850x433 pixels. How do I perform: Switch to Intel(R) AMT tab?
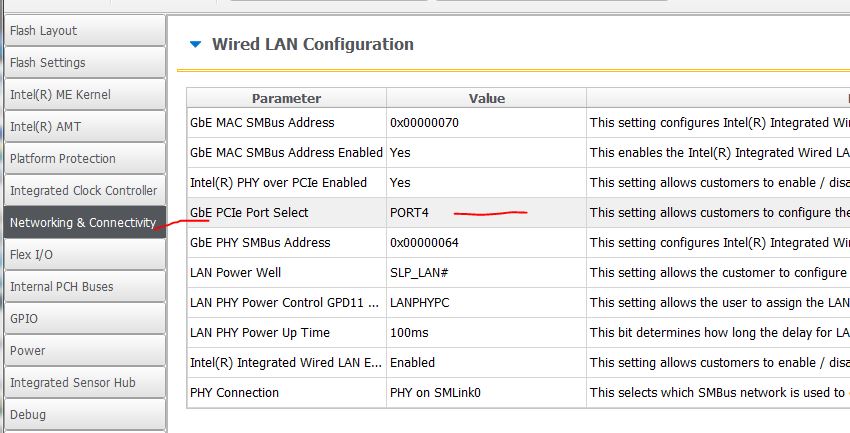82,126
